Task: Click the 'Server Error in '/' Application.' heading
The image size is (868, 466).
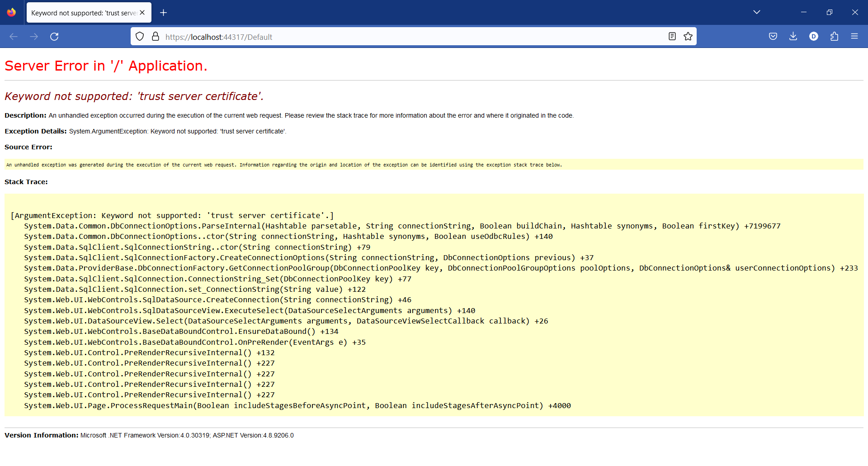Action: [x=106, y=66]
